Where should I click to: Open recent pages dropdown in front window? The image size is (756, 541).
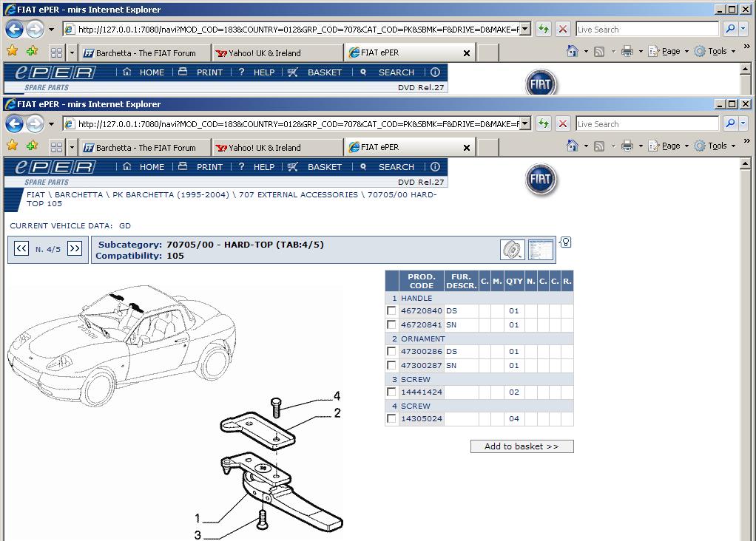click(x=51, y=124)
